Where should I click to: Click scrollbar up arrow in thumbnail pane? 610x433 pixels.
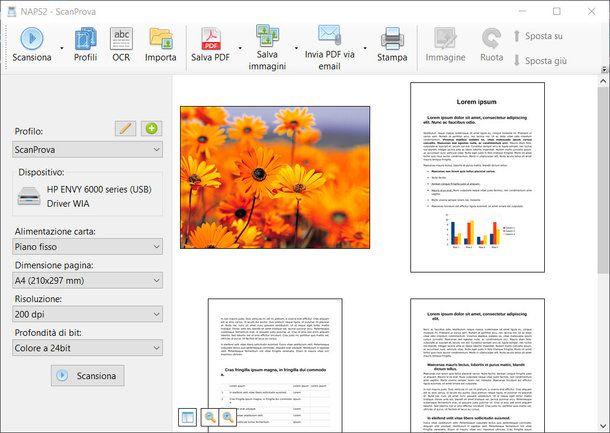[x=603, y=81]
